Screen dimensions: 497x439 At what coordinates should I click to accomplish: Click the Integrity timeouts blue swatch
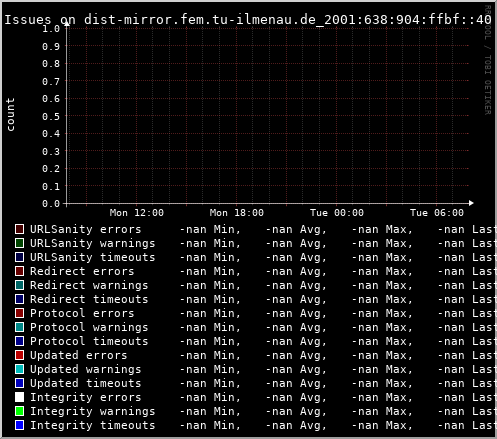(20, 425)
